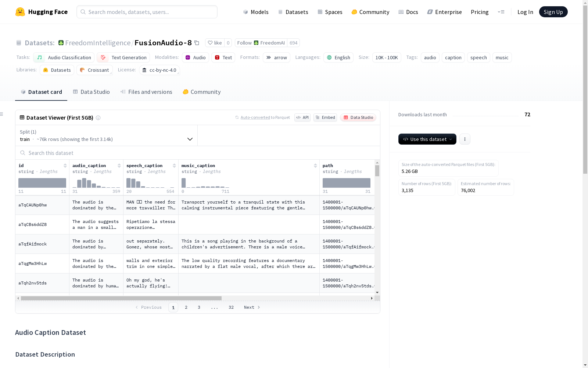Screen dimensions: 588x368
Task: Select the 10K - 100K size tag
Action: [387, 57]
